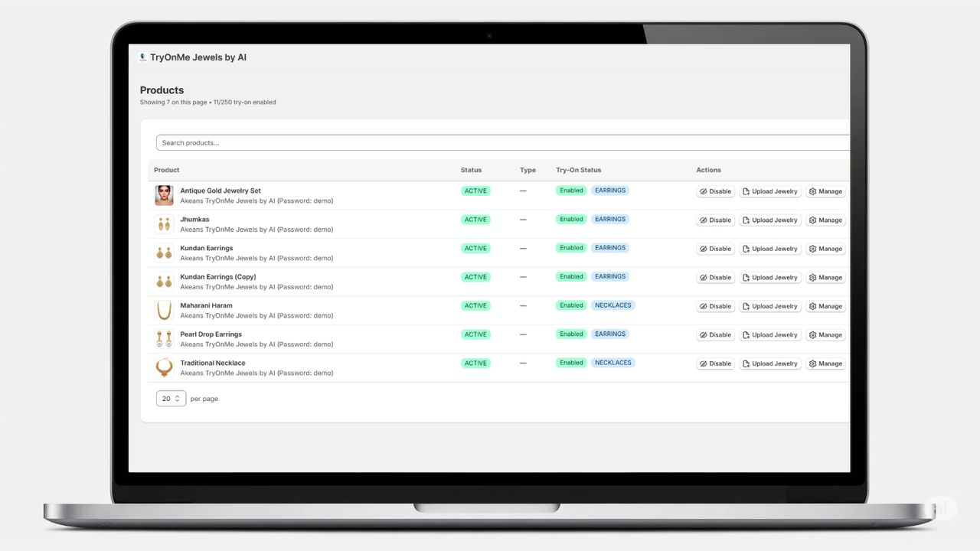Disable try-on for Kundan Earrings

click(716, 249)
